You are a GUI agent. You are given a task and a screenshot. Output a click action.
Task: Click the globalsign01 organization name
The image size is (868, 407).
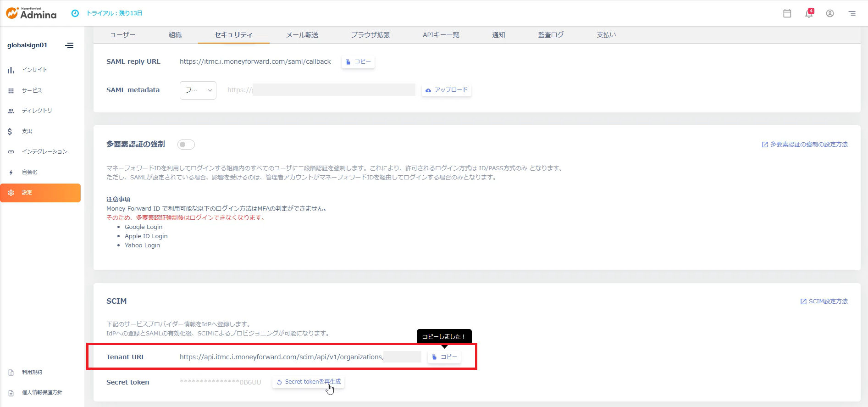[28, 45]
